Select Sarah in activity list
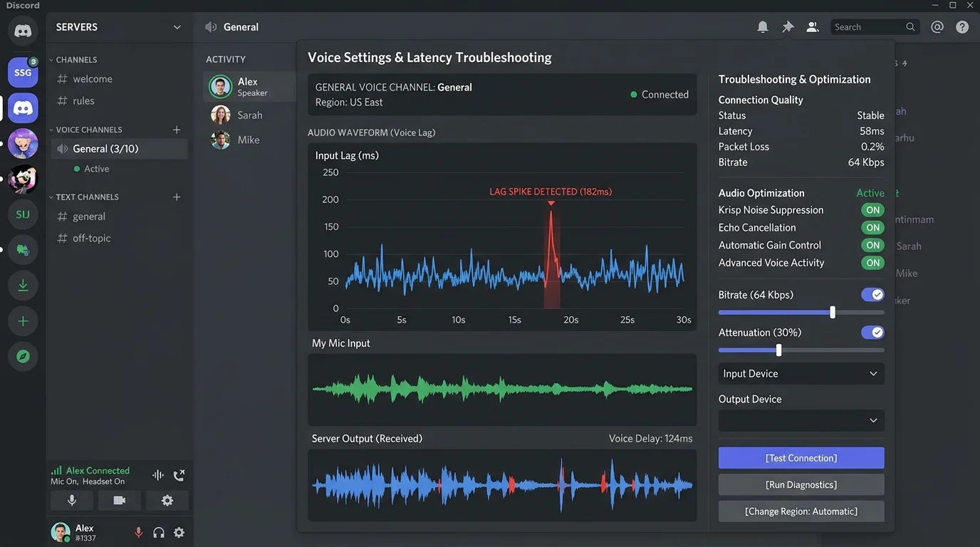The height and width of the screenshot is (547, 980). (x=249, y=115)
